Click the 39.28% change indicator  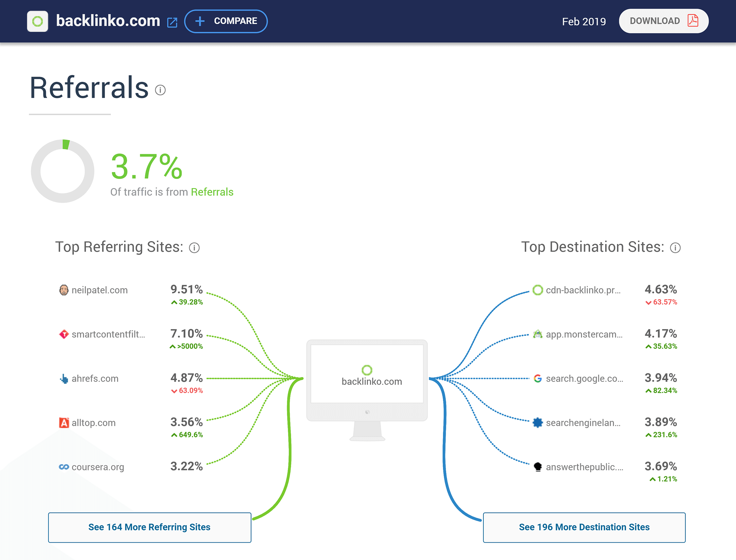[x=187, y=302]
